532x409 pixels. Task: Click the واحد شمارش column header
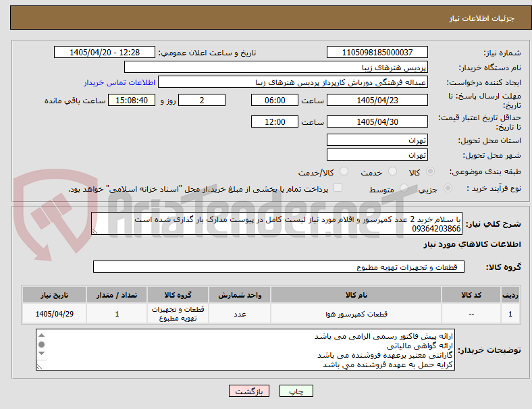[240, 295]
